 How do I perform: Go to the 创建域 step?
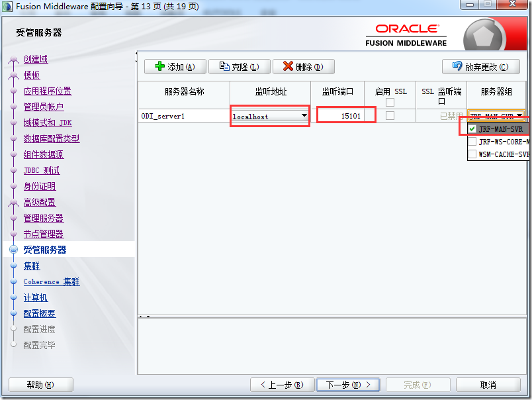36,59
